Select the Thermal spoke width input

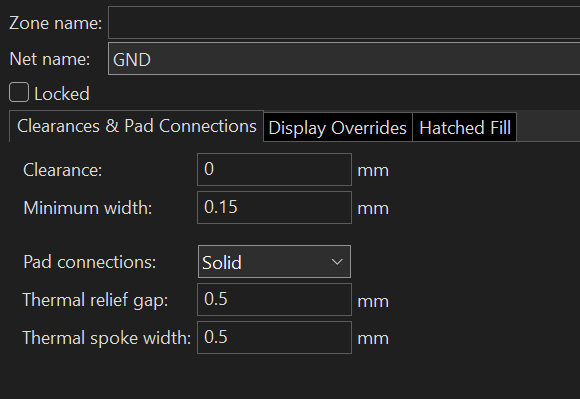tap(274, 338)
